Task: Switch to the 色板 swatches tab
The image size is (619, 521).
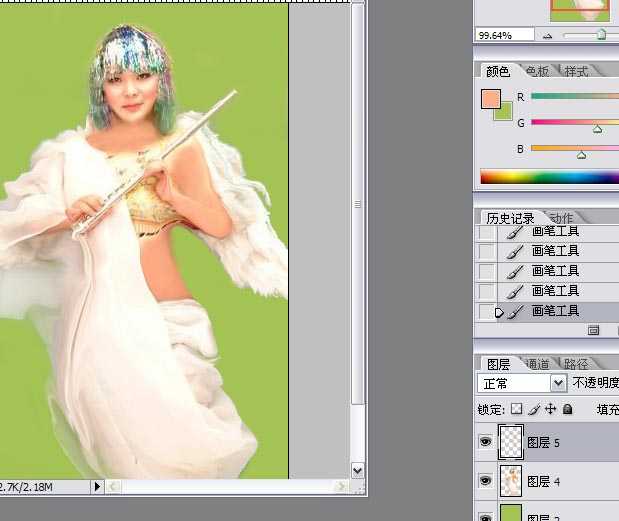Action: (x=536, y=71)
